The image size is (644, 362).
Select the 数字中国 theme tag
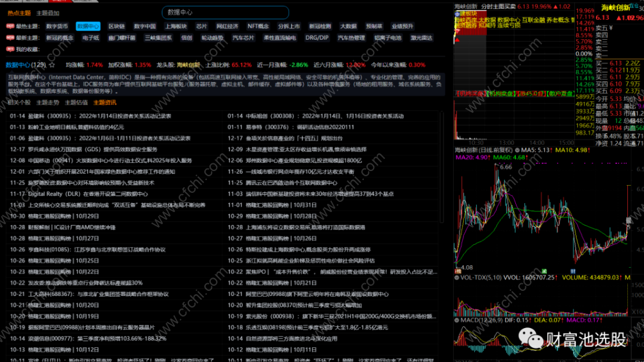145,26
